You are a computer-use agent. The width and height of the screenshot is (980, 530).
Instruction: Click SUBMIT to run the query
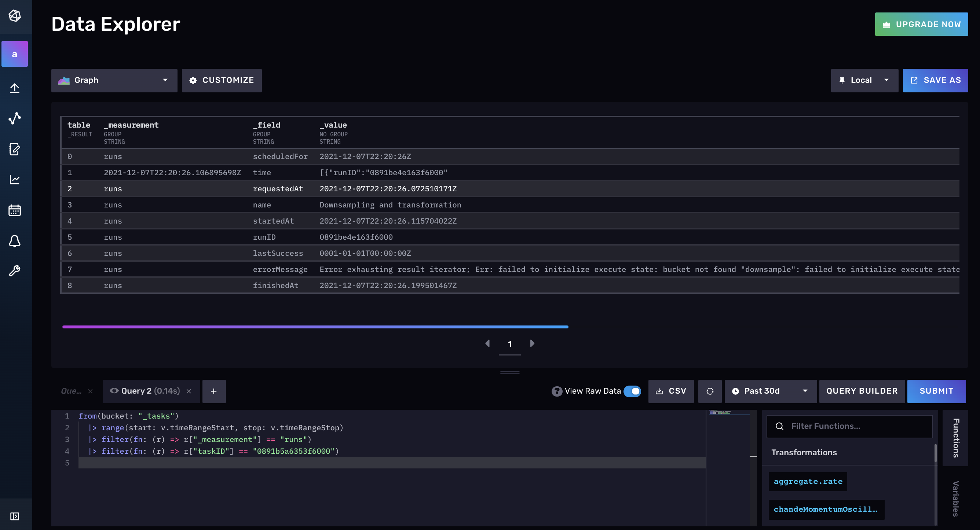[937, 391]
